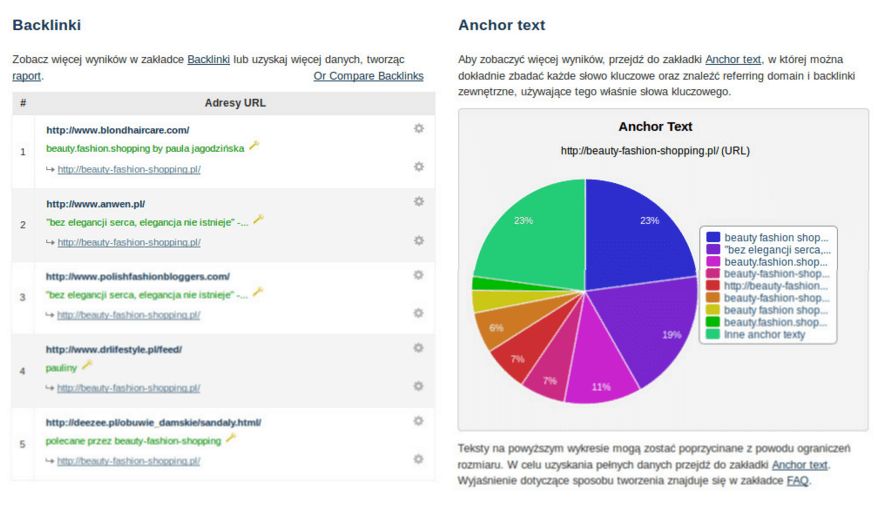This screenshot has height=510, width=893.
Task: Click gear icon beside deezee.pl sandaly URL
Action: [419, 421]
